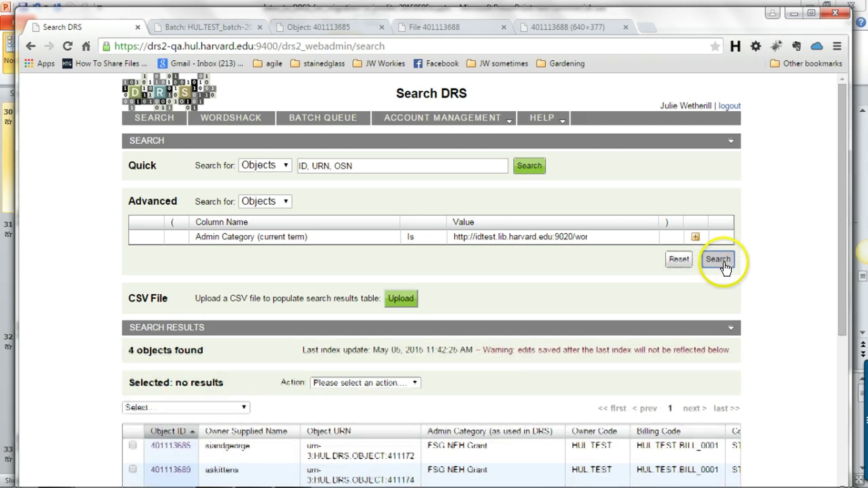Screen dimensions: 868x488
Task: Click the page vertical scrollbar
Action: click(842, 210)
